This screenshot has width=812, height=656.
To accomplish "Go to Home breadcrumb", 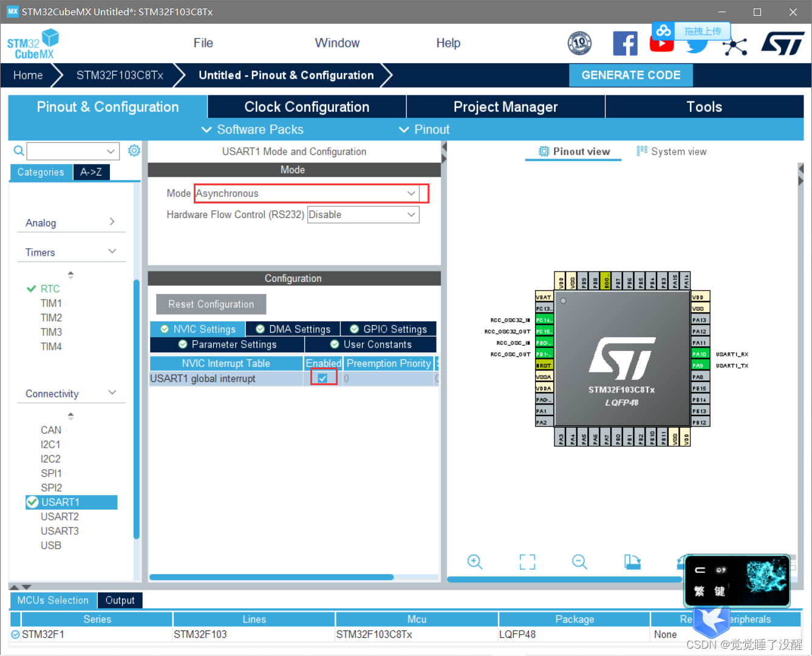I will (x=28, y=75).
